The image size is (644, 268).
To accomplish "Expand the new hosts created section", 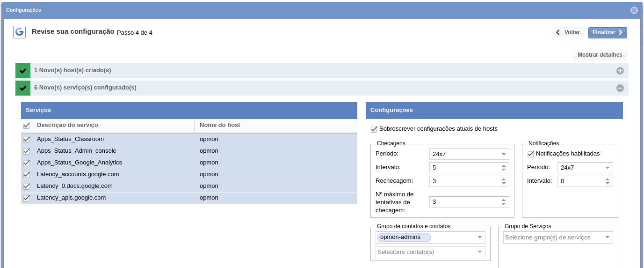I will (620, 71).
